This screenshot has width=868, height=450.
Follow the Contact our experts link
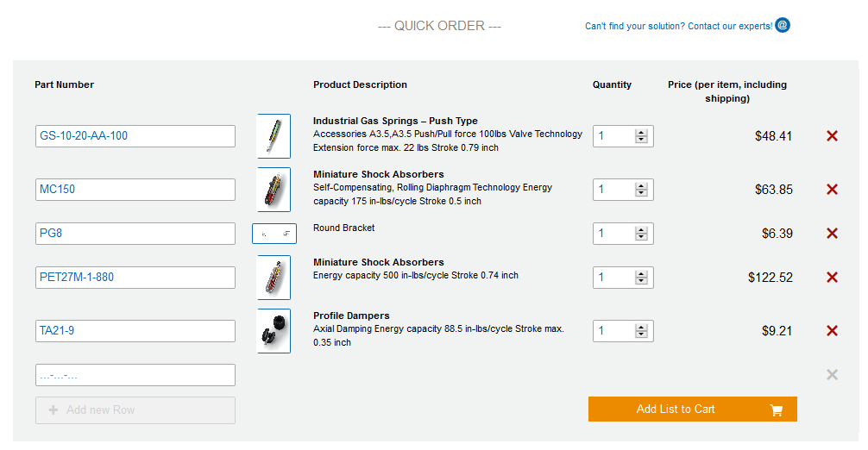pos(678,26)
